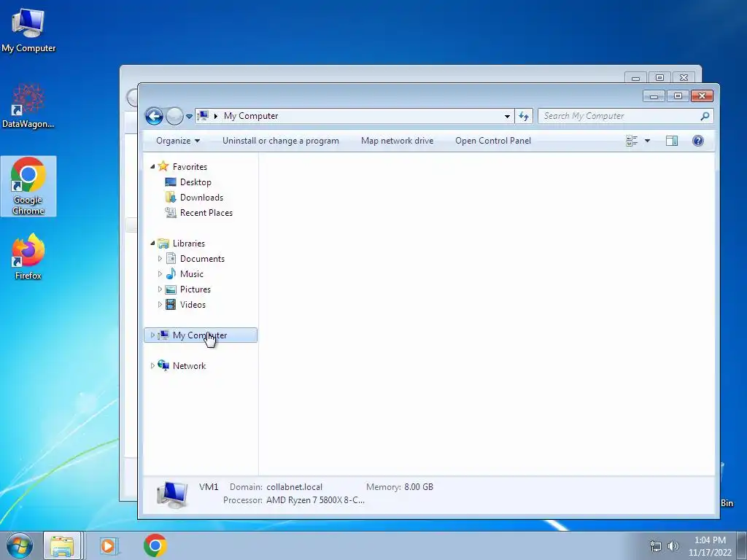Open the Documents library
The image size is (747, 560).
click(x=202, y=259)
